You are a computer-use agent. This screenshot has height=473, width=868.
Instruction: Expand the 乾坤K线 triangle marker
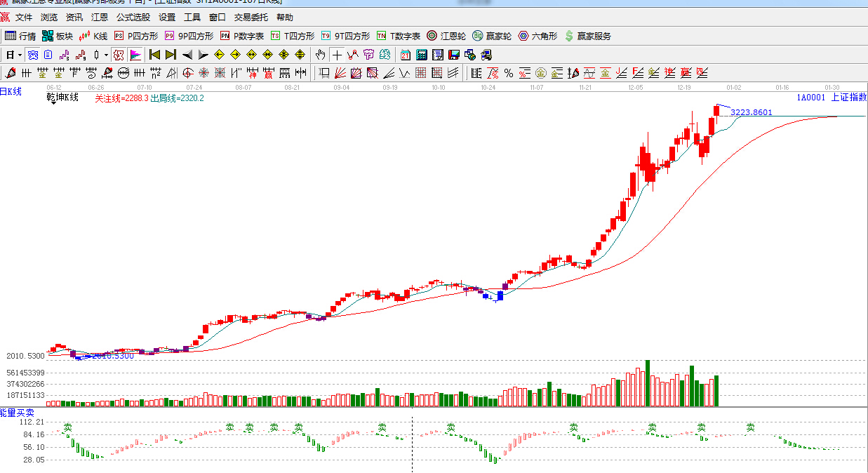(53, 104)
